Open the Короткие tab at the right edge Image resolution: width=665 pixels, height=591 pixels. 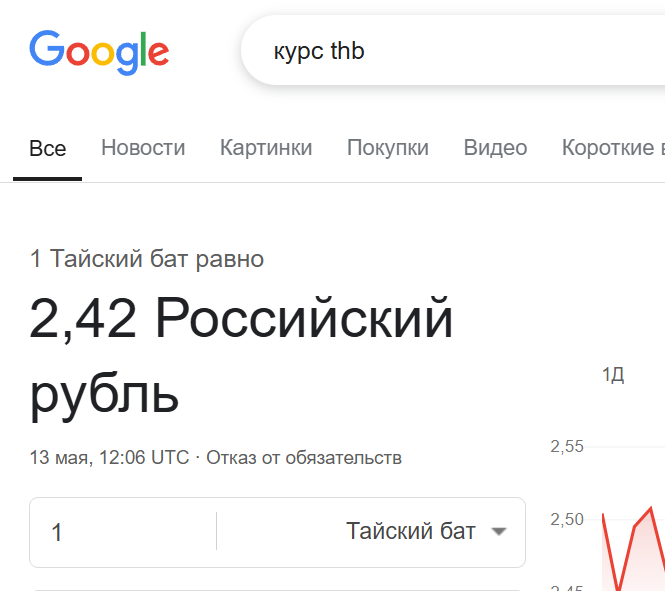click(612, 148)
